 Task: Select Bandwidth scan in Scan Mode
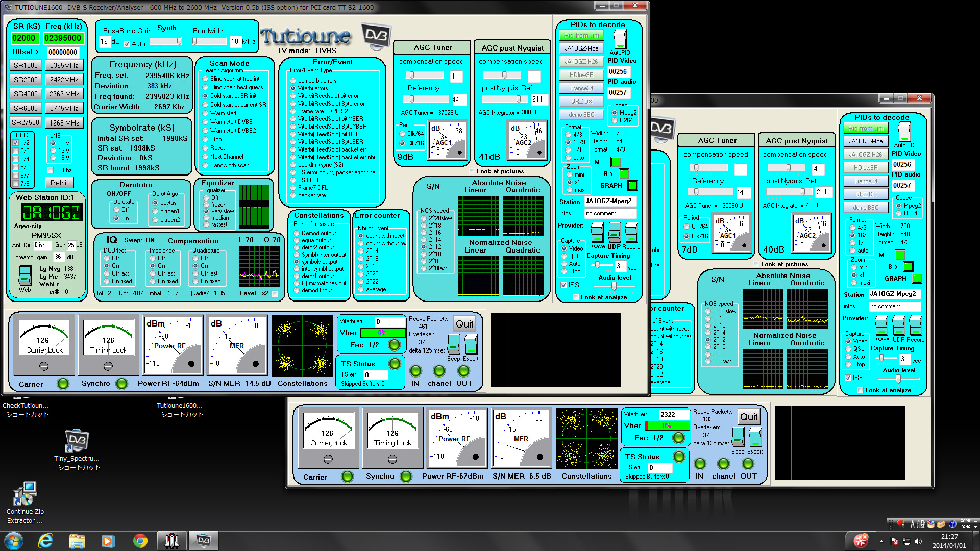pos(205,165)
